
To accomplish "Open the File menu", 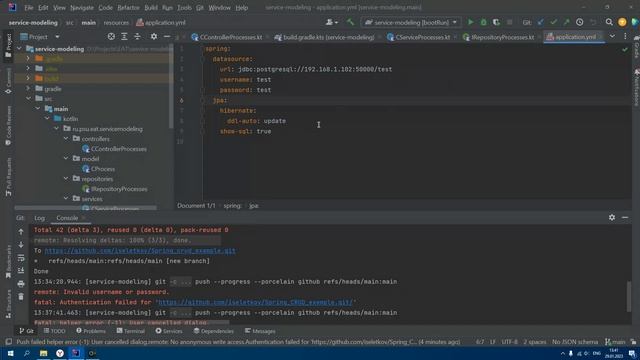I will pos(29,8).
